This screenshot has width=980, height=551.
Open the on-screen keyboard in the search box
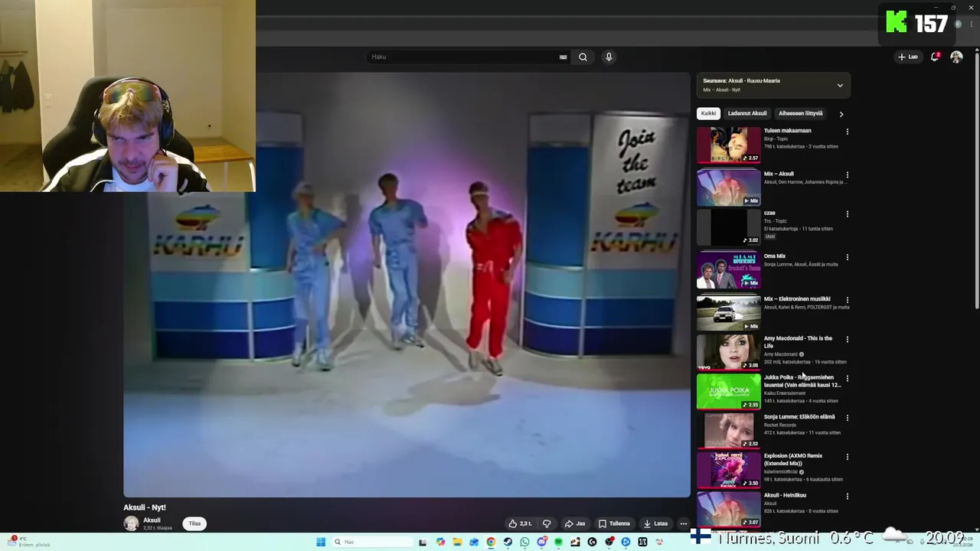[x=563, y=57]
